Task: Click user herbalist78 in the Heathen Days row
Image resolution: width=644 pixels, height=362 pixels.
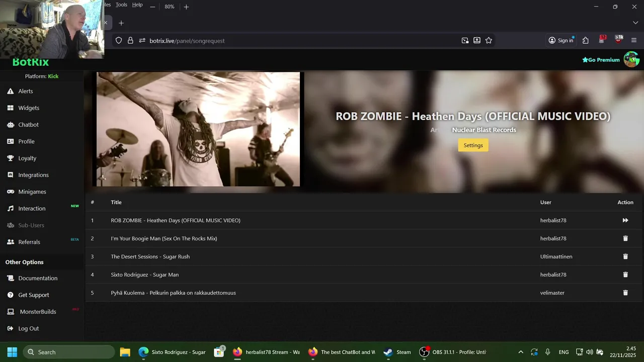Action: coord(553,220)
